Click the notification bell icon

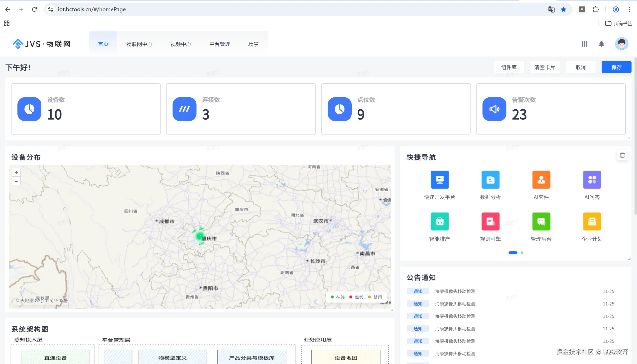click(x=601, y=44)
